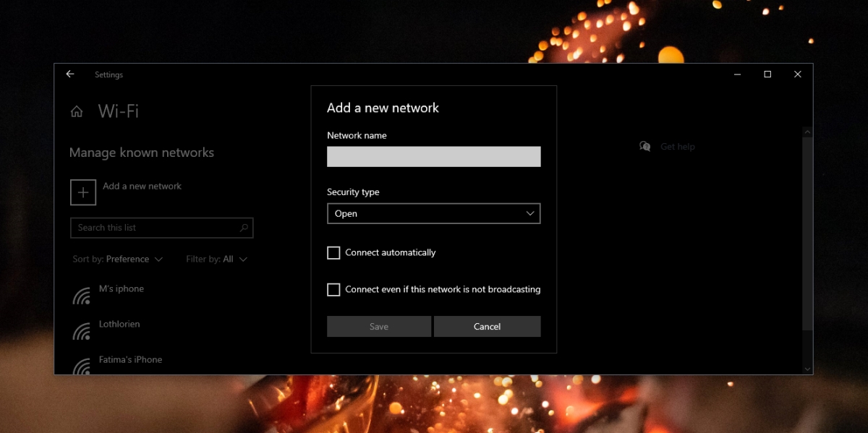Enable the Connect automatically checkbox

click(333, 252)
